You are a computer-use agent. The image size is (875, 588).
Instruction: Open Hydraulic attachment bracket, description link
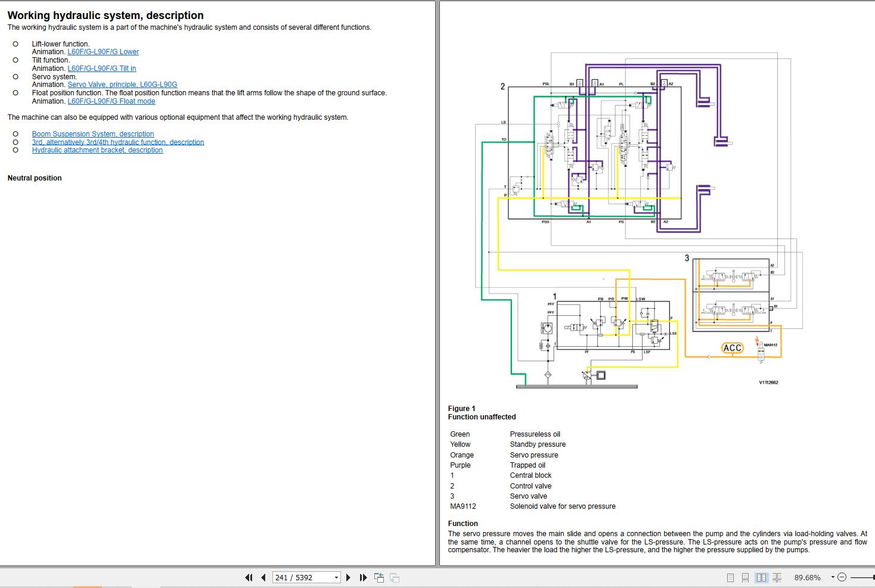pyautogui.click(x=97, y=150)
